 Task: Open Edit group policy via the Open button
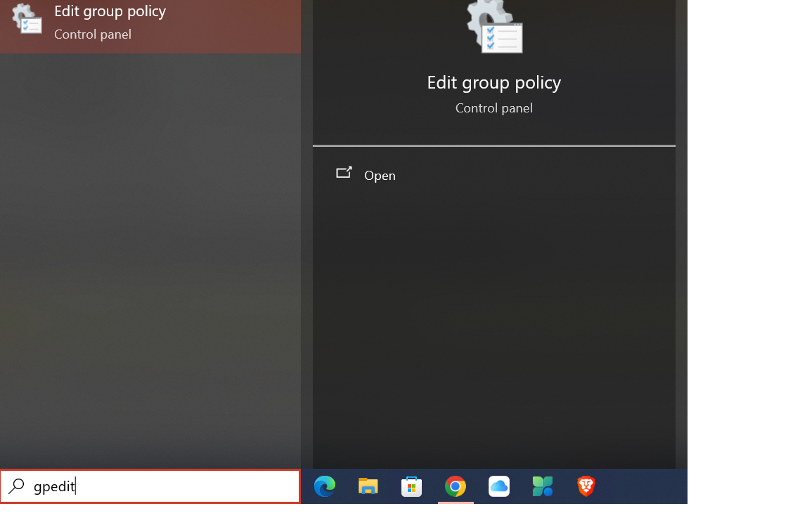click(x=380, y=176)
